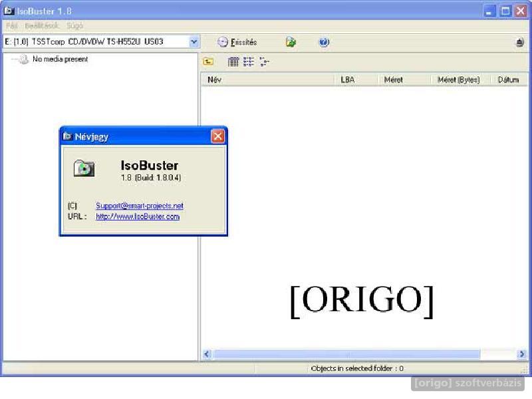This screenshot has height=399, width=532.
Task: Click the IsoBuster heading in the dialog
Action: [x=150, y=165]
